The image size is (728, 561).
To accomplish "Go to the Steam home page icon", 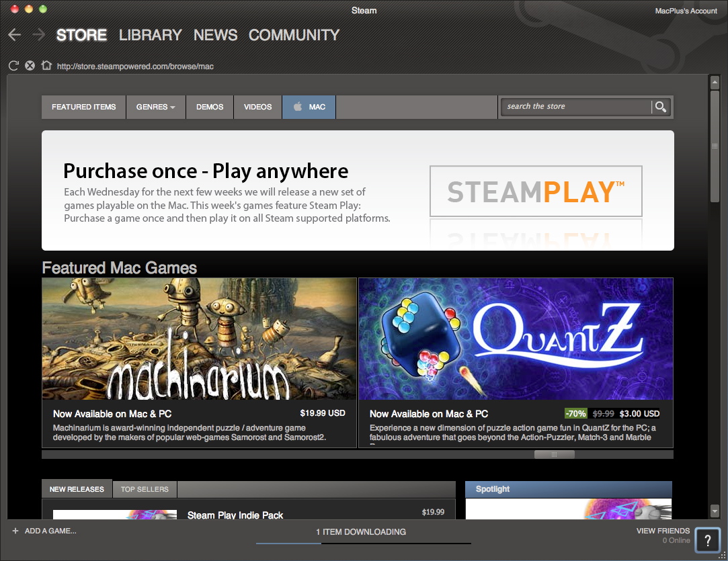I will (x=46, y=65).
